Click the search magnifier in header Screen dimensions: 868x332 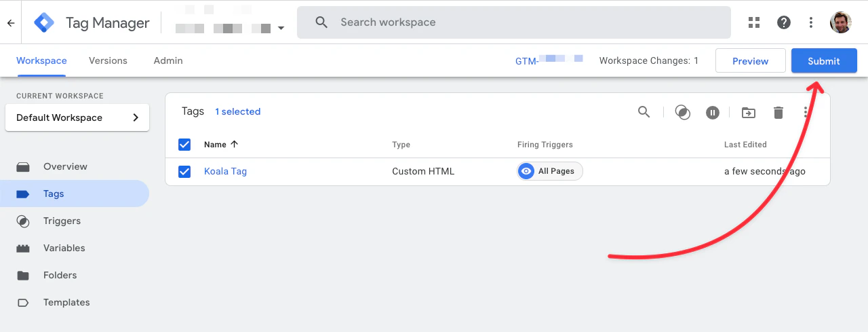tap(322, 22)
